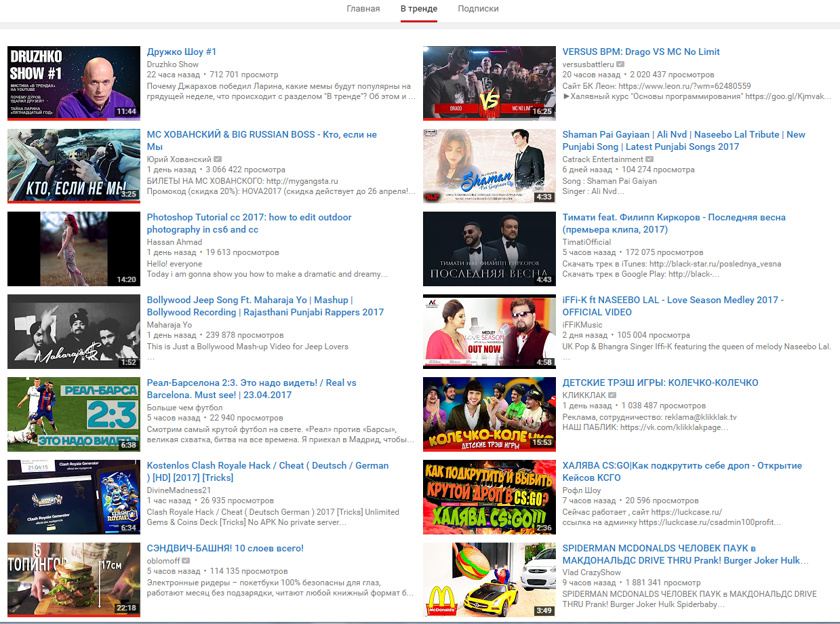Screen dimensions: 840x624
Task: Play the Халява CS:GO thumbnail
Action: coord(489,496)
